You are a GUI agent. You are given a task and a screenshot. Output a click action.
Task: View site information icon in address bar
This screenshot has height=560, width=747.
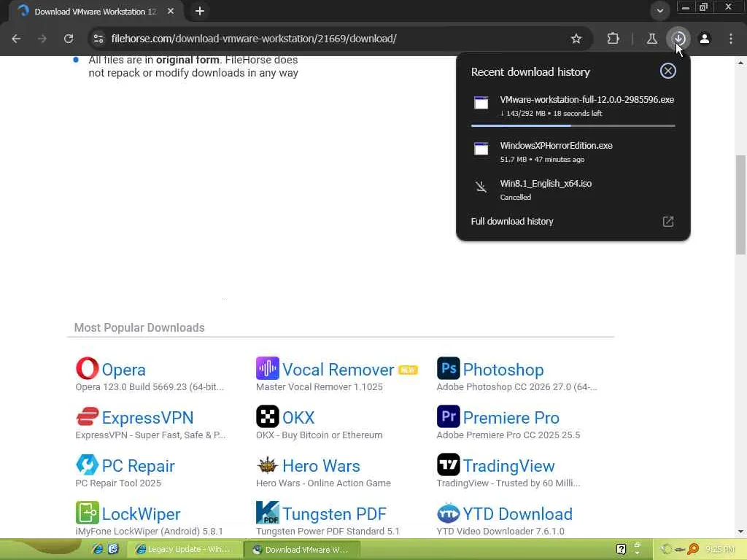(98, 39)
